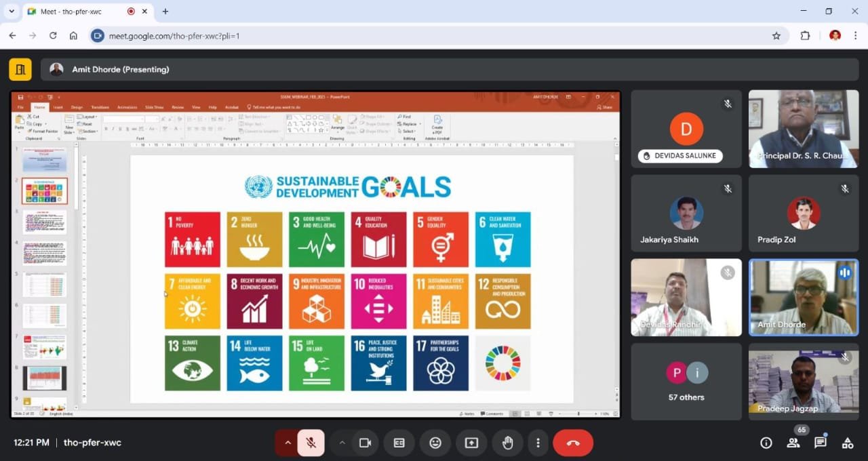Switch to the Insert tab in shared PowerPoint
The width and height of the screenshot is (868, 461).
point(58,107)
